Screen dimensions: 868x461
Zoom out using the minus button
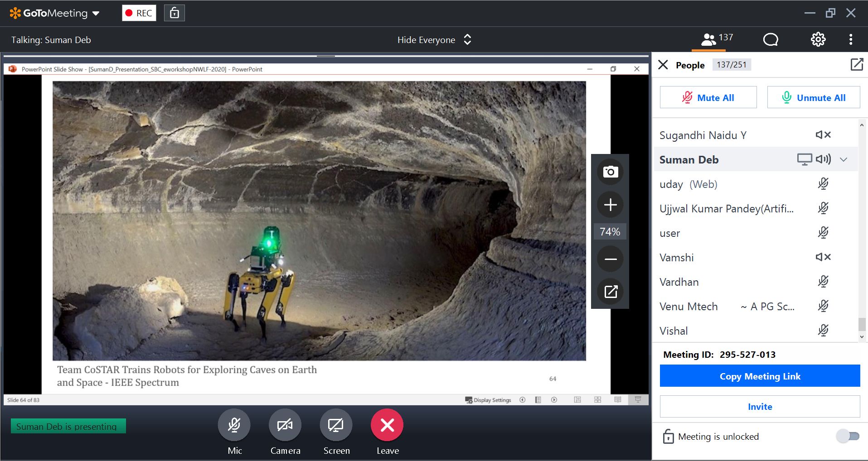click(x=610, y=259)
